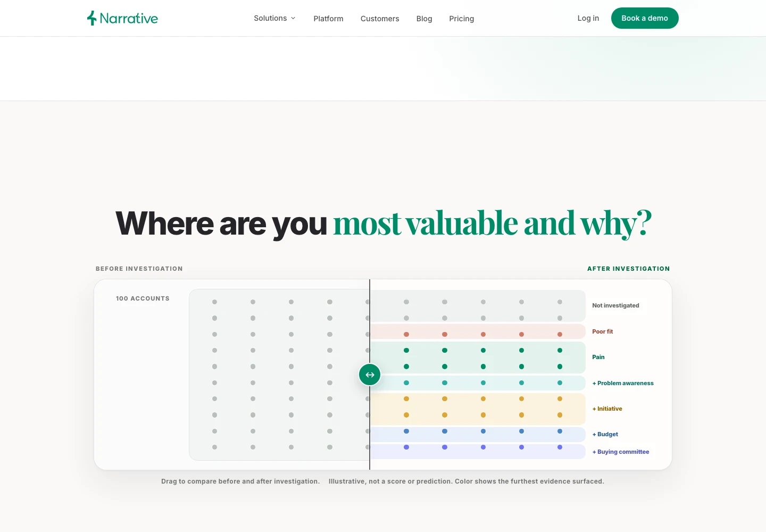The height and width of the screenshot is (532, 766).
Task: Click the Pain legend label
Action: (x=598, y=357)
